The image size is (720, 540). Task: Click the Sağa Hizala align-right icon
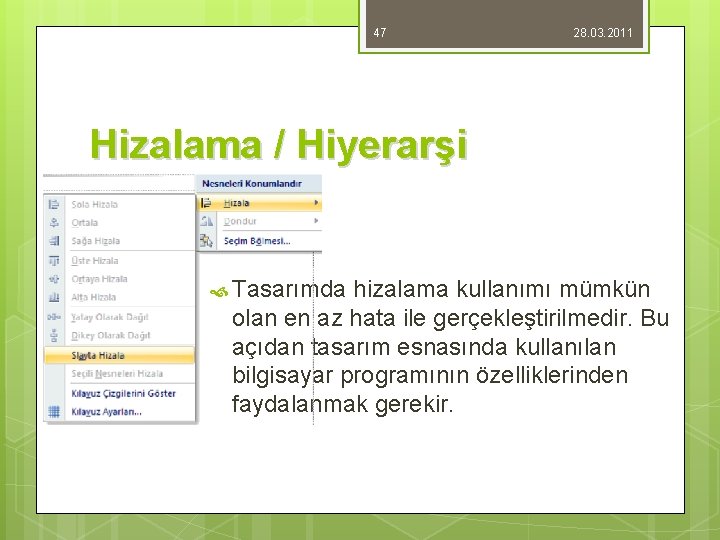point(54,241)
